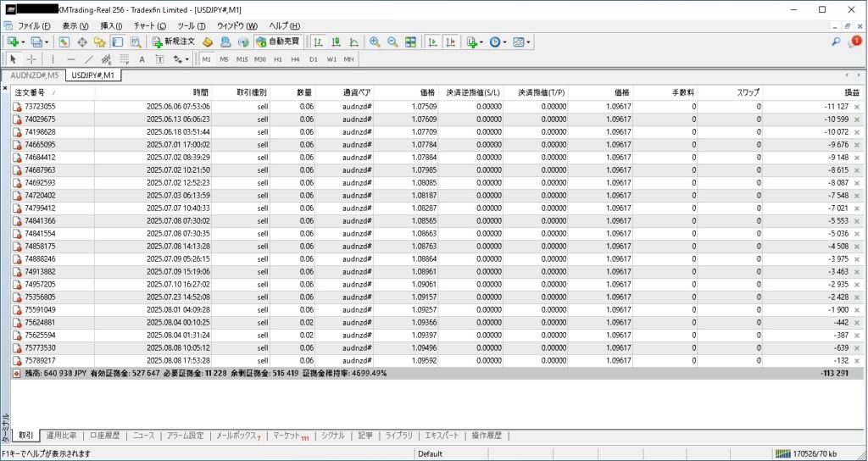Screen dimensions: 868x461
Task: Close the order 73723055 with its x icon
Action: coord(856,107)
